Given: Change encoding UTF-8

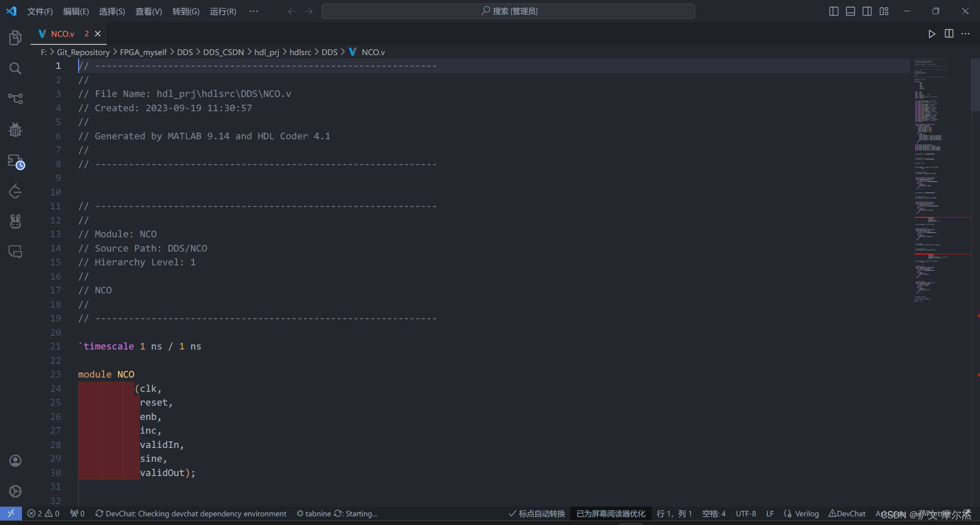Looking at the screenshot, I should tap(746, 513).
